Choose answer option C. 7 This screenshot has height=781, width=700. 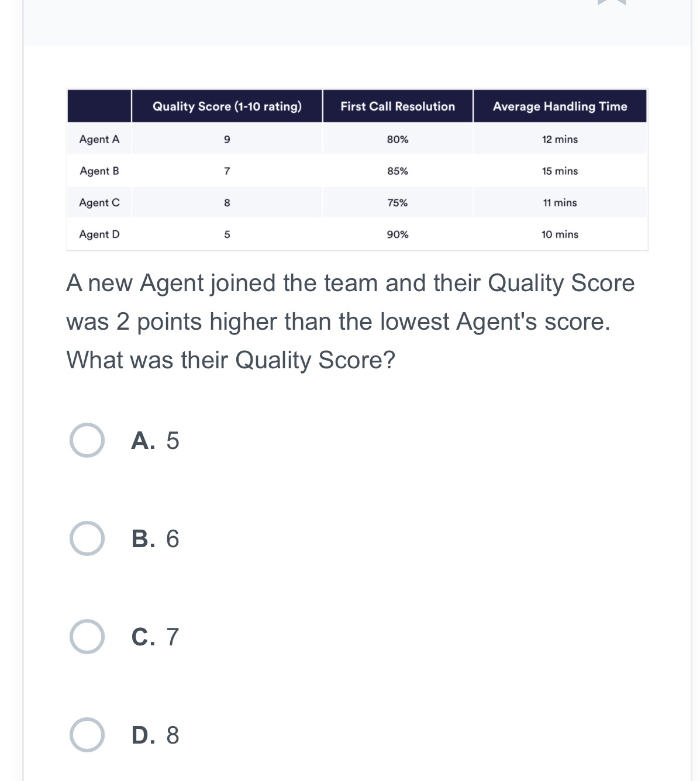click(85, 637)
